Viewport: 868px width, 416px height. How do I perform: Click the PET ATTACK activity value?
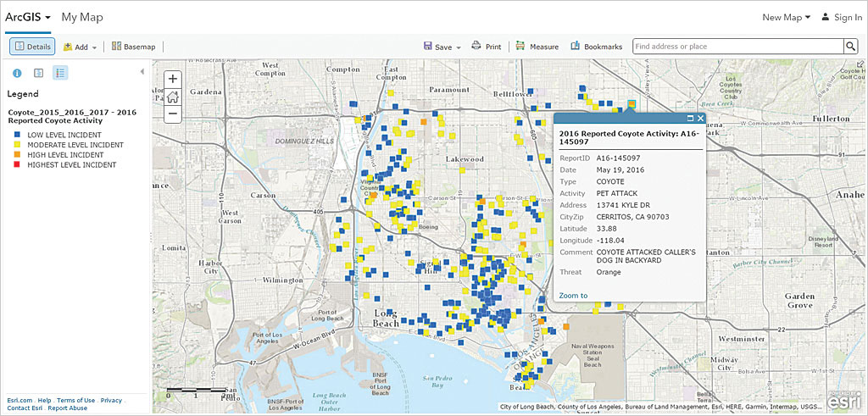[x=617, y=193]
